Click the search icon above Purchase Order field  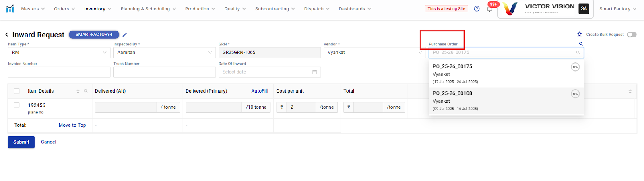(x=581, y=44)
